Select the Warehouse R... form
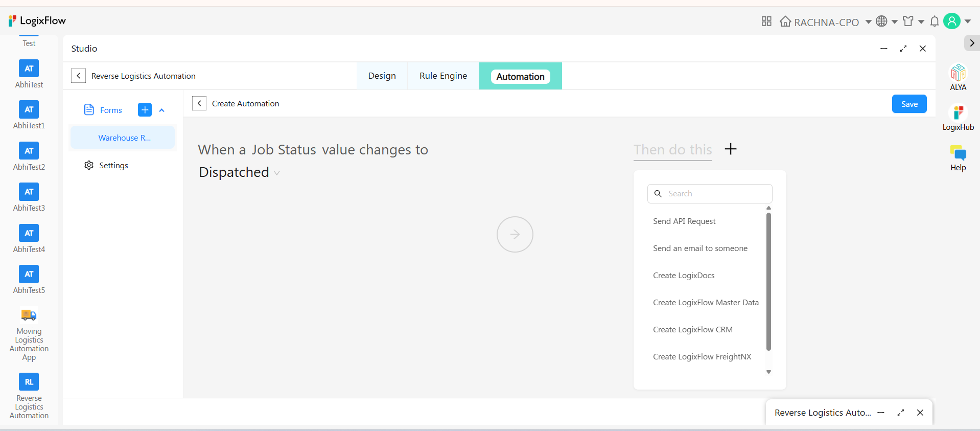This screenshot has height=431, width=980. point(123,138)
